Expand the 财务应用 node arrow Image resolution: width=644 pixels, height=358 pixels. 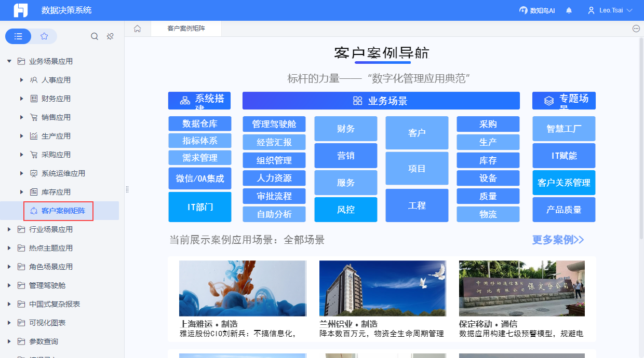click(21, 99)
